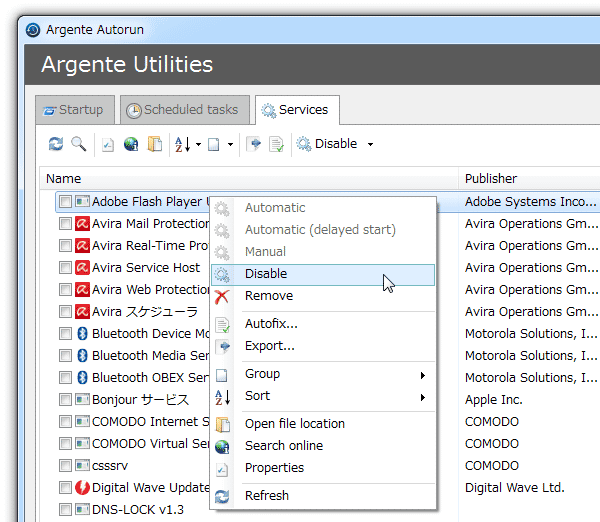Switch to the Startup tab
This screenshot has width=600, height=522.
[x=75, y=110]
